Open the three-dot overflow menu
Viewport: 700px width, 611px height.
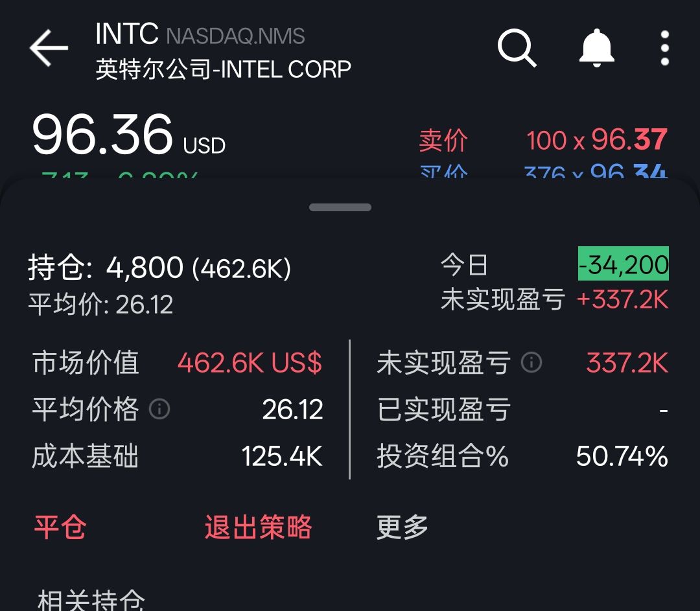pos(665,48)
